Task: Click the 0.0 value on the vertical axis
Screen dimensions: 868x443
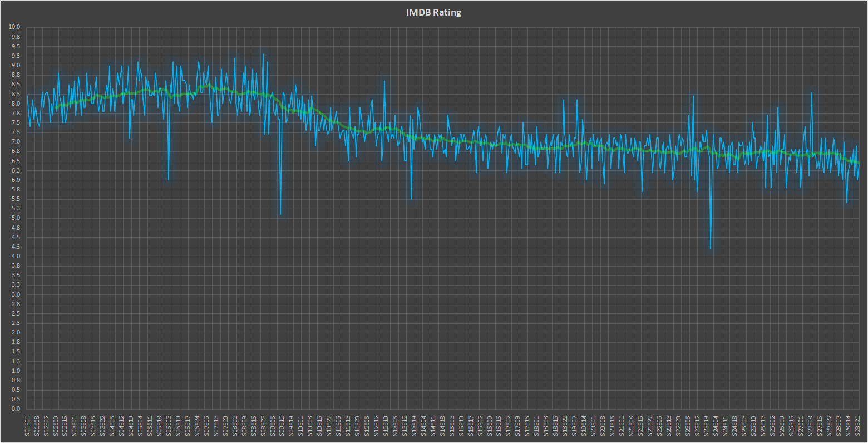Action: click(x=16, y=409)
